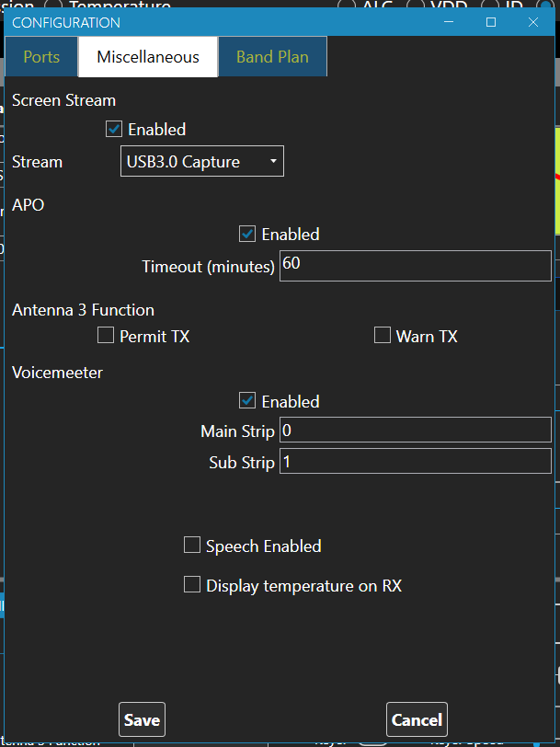Click the dropdown arrow beside USB3.0 Capture
560x747 pixels.
click(x=273, y=162)
